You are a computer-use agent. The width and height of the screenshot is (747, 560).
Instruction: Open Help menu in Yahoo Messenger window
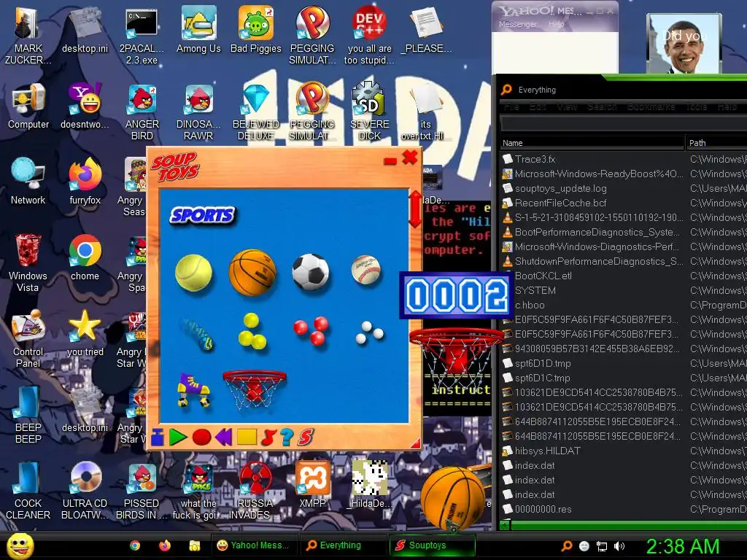coord(556,24)
